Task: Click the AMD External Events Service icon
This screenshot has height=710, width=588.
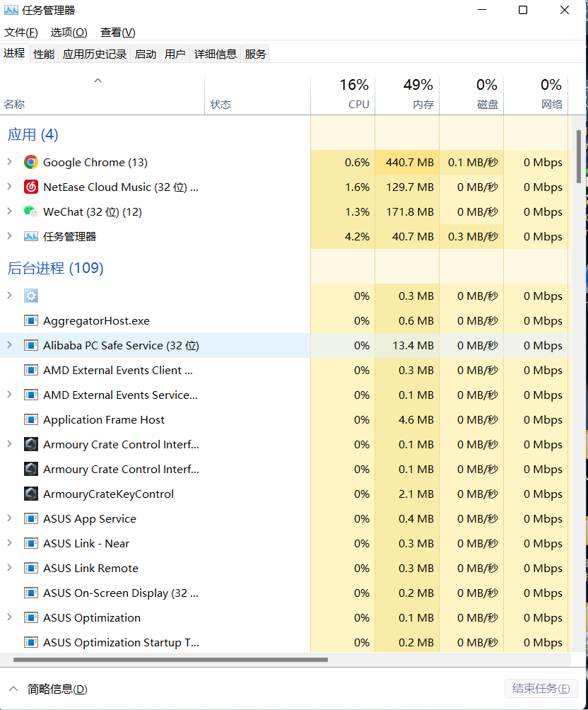Action: coord(31,395)
